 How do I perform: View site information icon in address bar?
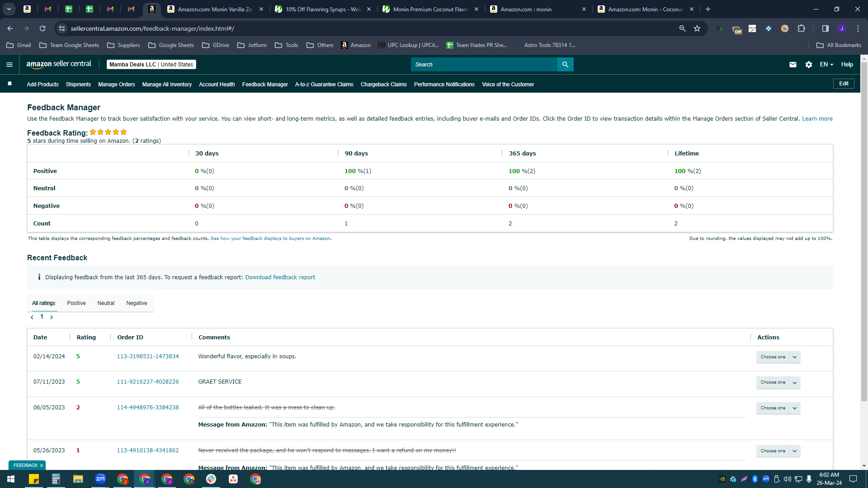62,28
